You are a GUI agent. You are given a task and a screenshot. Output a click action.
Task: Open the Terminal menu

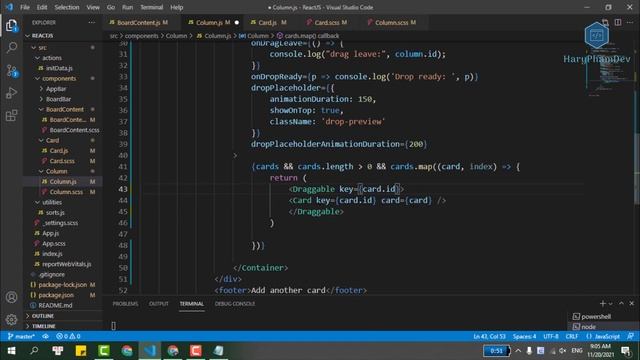(151, 7)
